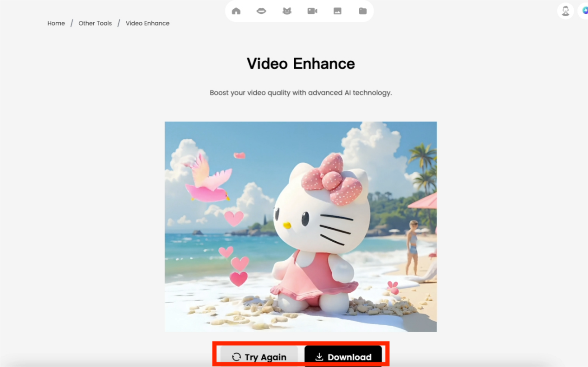Click the Video Enhance page heading
The height and width of the screenshot is (367, 588).
coord(300,64)
